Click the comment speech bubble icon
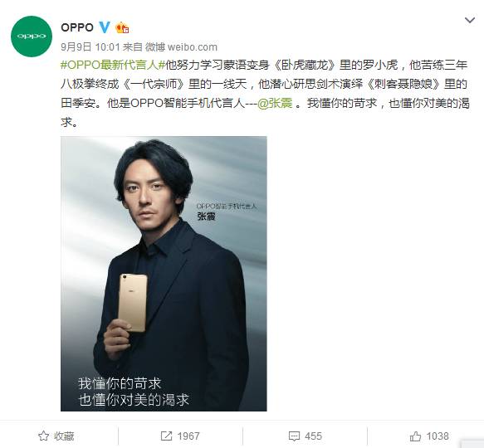The width and height of the screenshot is (484, 448). [294, 436]
